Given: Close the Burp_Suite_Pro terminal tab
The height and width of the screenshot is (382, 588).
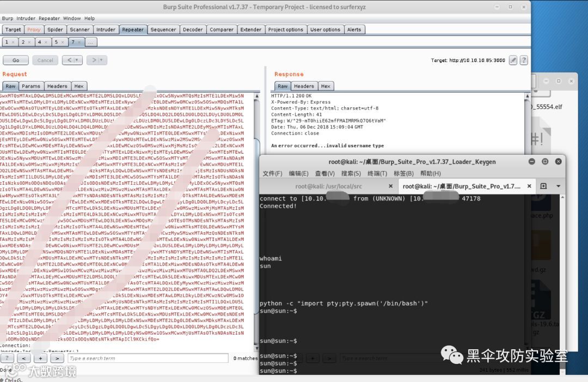Looking at the screenshot, I should (x=529, y=186).
